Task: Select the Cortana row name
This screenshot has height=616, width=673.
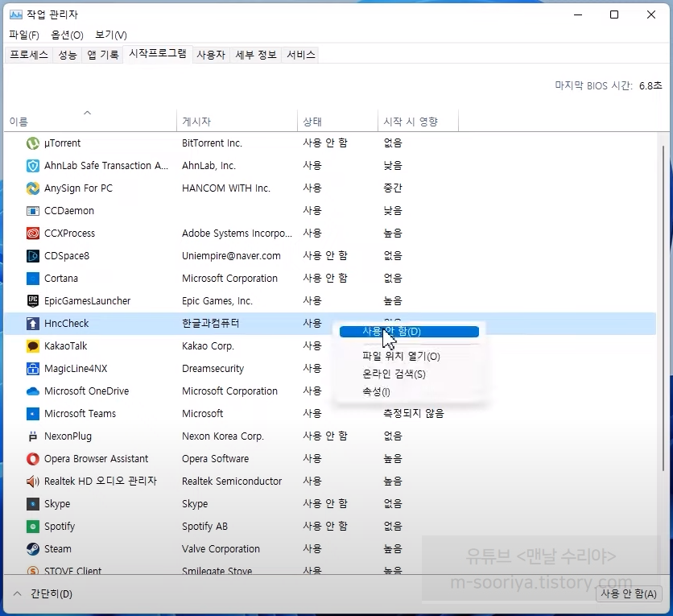Action: coord(61,278)
